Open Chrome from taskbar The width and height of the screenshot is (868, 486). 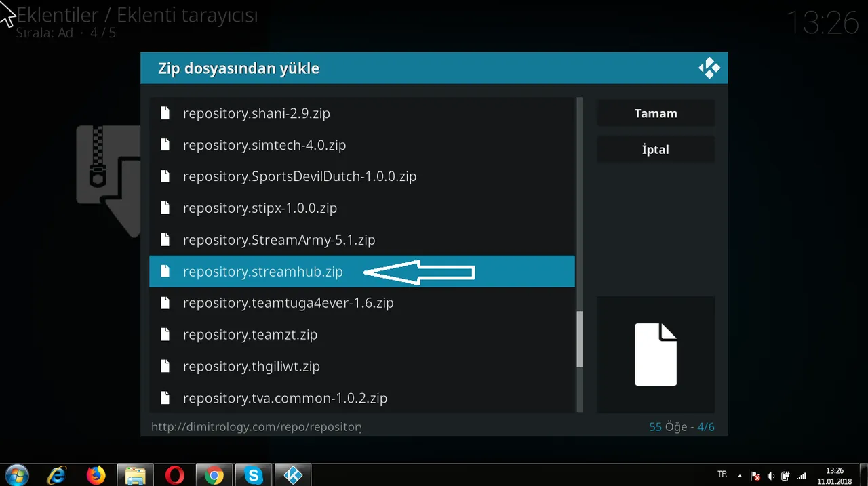(214, 475)
